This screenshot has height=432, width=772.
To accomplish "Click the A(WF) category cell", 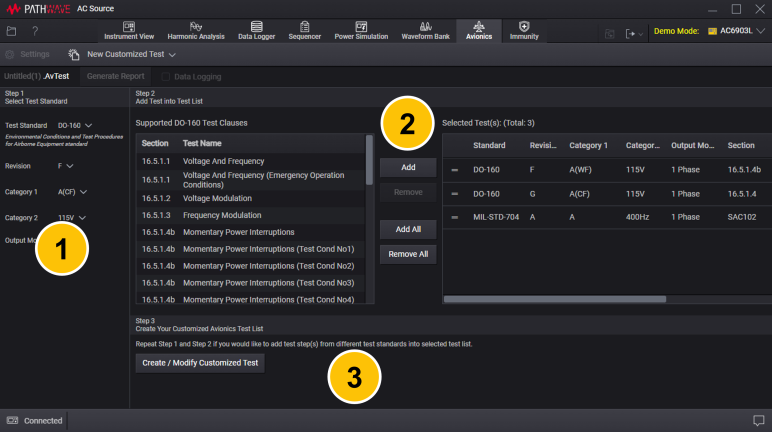I will [x=580, y=170].
